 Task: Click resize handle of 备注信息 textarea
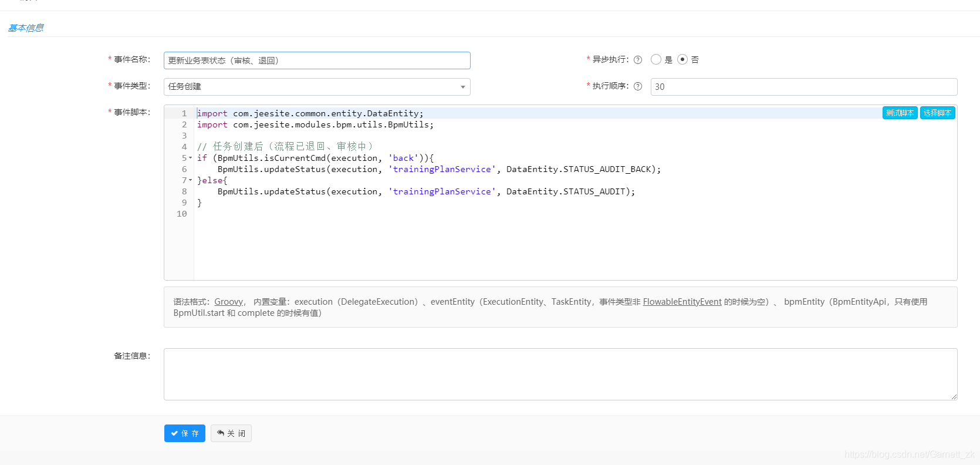point(954,397)
